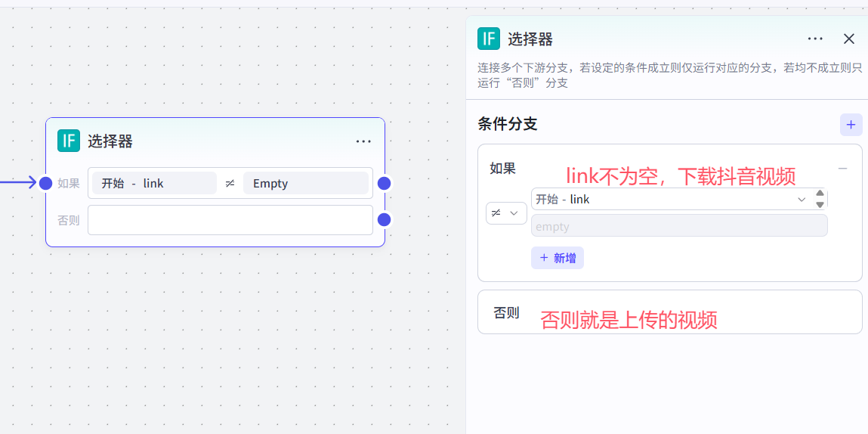Image resolution: width=868 pixels, height=434 pixels.
Task: Open the not-equal operator dropdown
Action: pos(506,213)
